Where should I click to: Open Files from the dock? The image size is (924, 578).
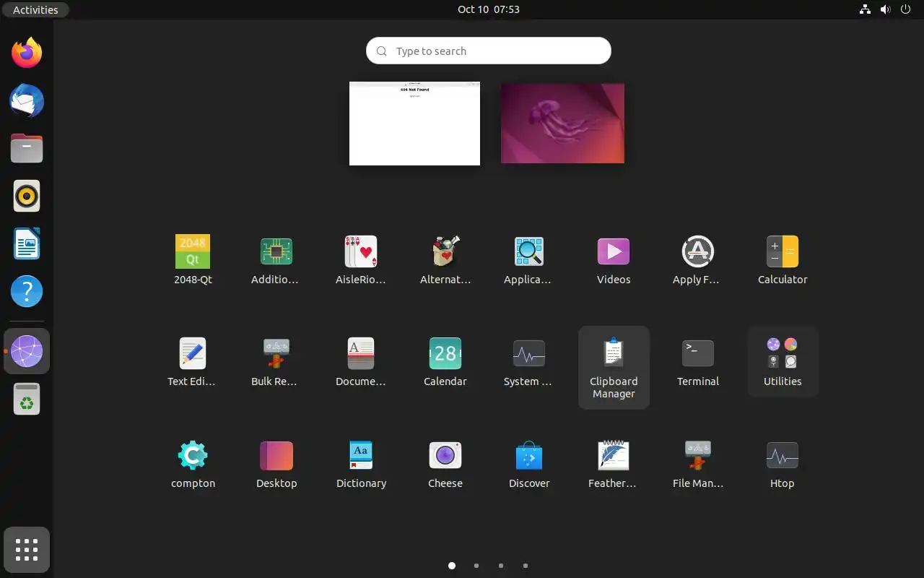(x=27, y=148)
